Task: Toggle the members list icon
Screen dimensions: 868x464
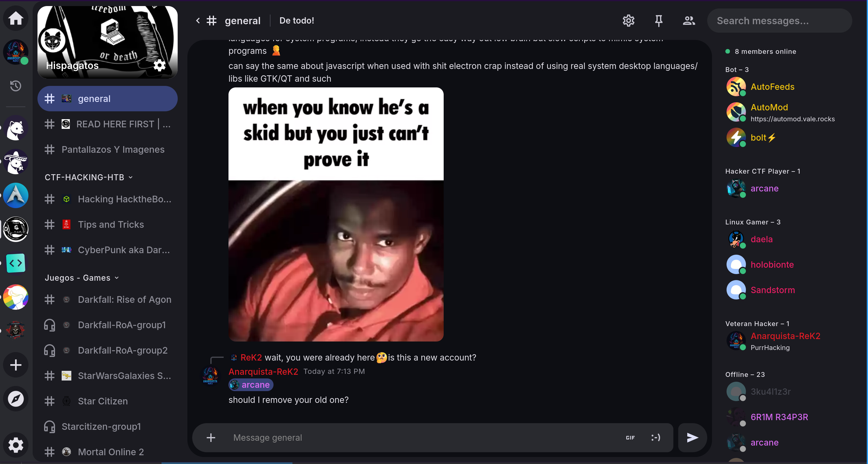Action: (689, 21)
